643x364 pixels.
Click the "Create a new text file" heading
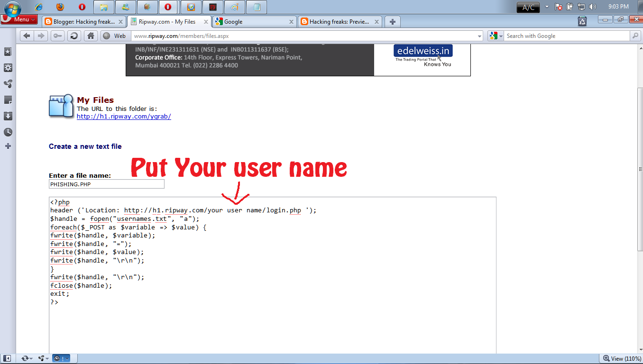tap(85, 146)
